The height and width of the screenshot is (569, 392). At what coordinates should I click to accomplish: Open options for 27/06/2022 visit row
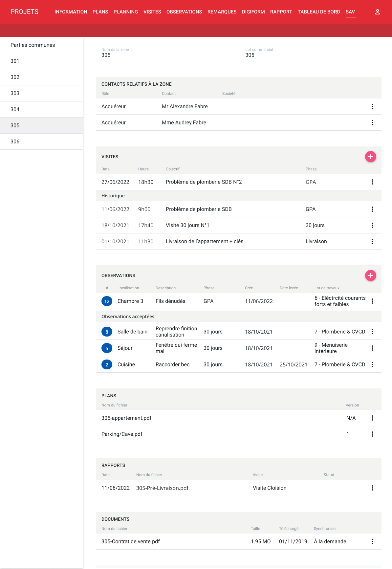372,182
